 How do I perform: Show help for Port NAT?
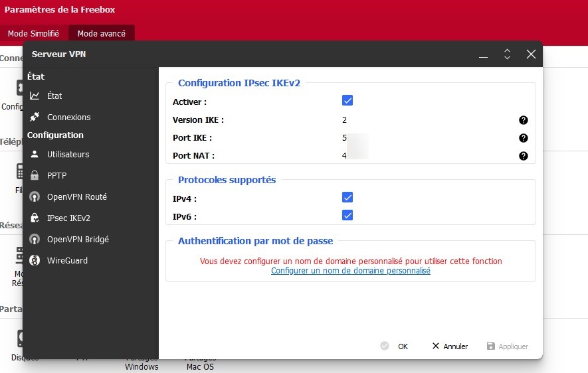click(x=523, y=156)
